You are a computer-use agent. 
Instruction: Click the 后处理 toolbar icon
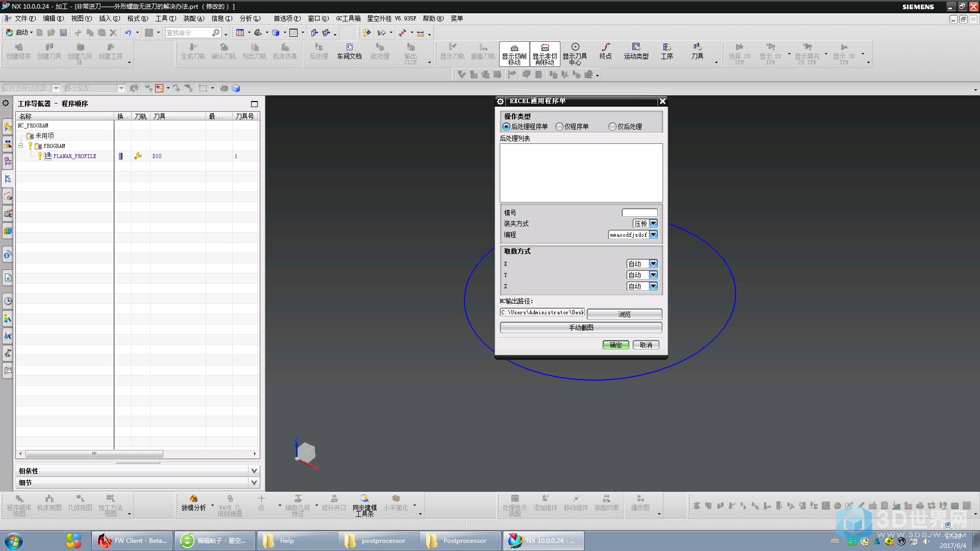coord(318,51)
